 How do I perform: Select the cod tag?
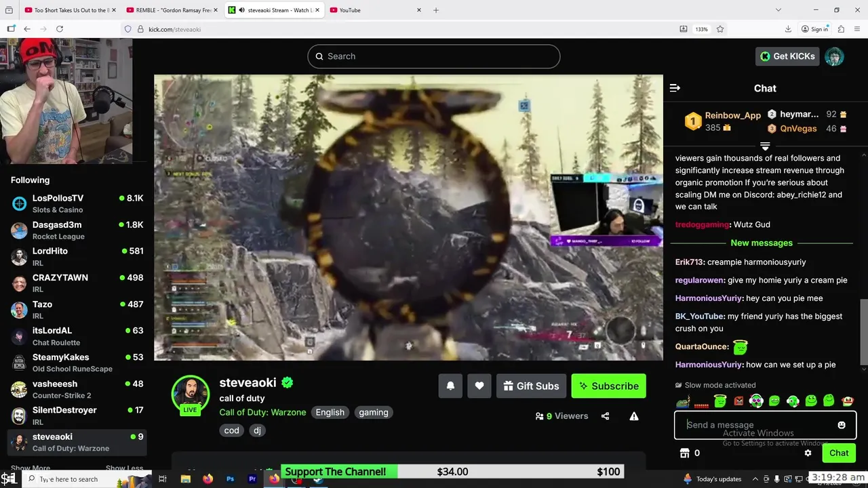231,430
